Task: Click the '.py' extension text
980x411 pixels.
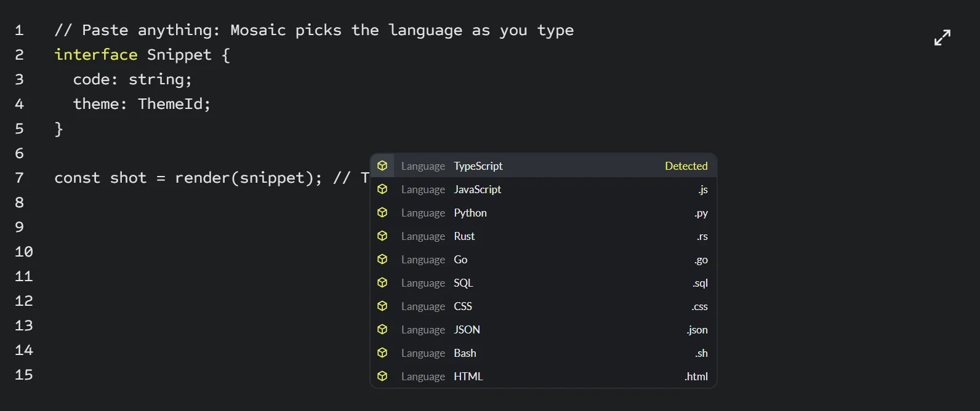Action: point(701,213)
